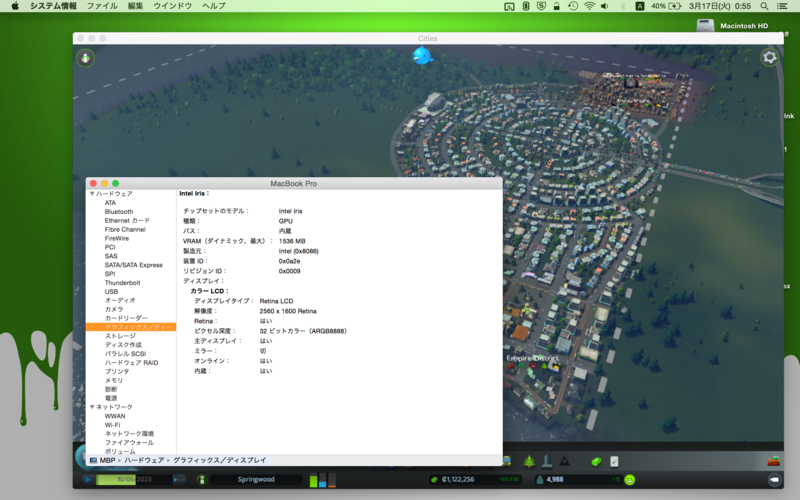Select the bulldozer icon in game toolbar
Viewport: 800px width, 500px height.
(x=773, y=461)
